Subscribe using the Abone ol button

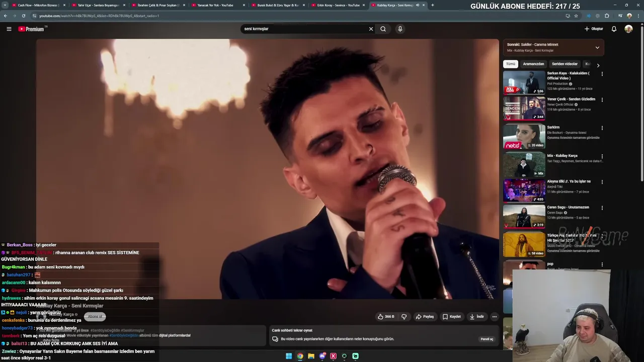click(x=95, y=317)
